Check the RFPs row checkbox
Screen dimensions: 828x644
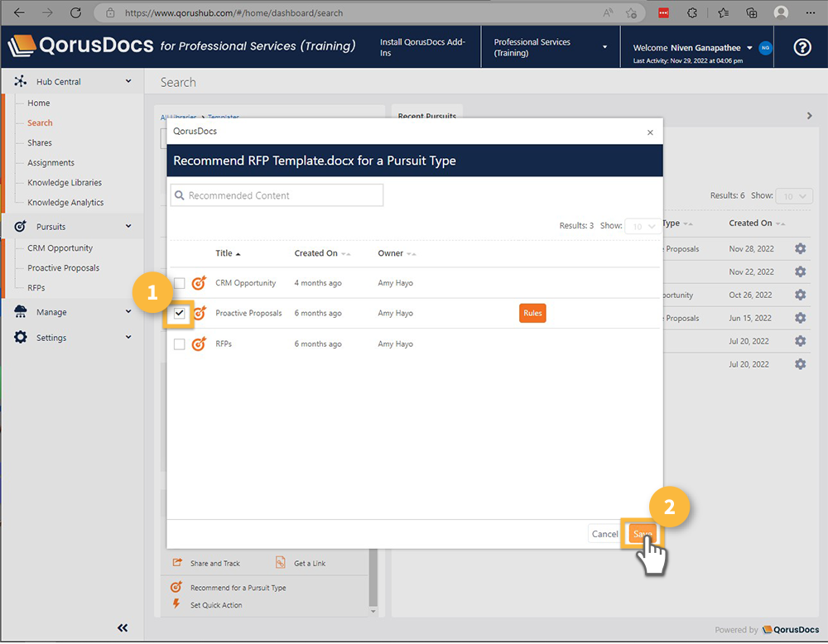click(180, 344)
